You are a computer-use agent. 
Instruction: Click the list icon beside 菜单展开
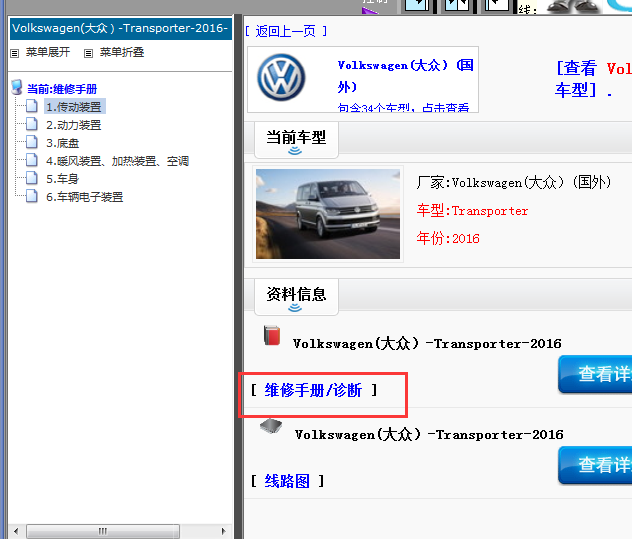[x=15, y=53]
